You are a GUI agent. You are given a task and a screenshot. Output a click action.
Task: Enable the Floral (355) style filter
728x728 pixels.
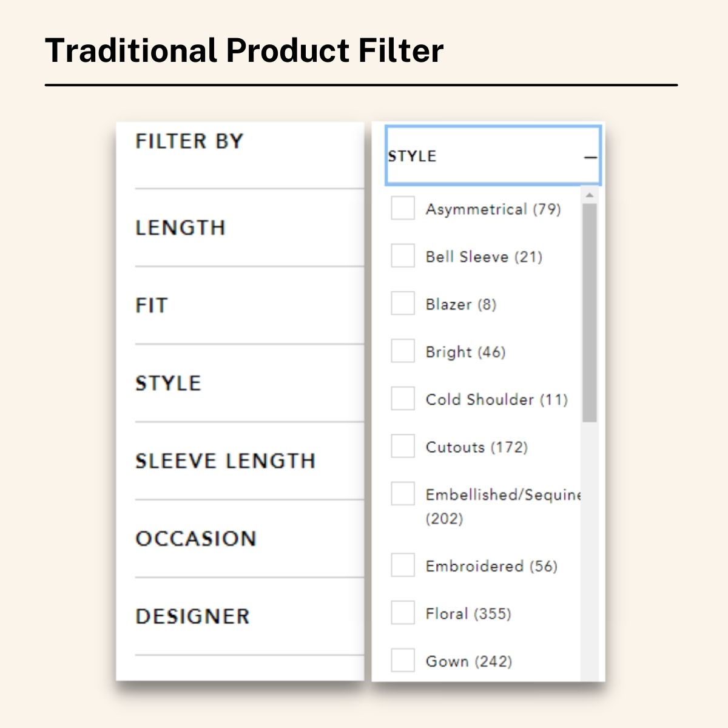402,613
